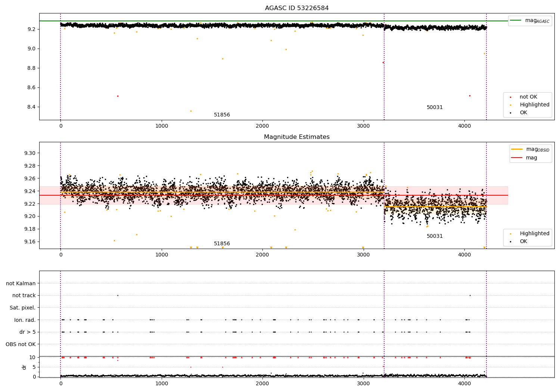Click y-axis tick '9.16' in middle plot

[x=29, y=242]
